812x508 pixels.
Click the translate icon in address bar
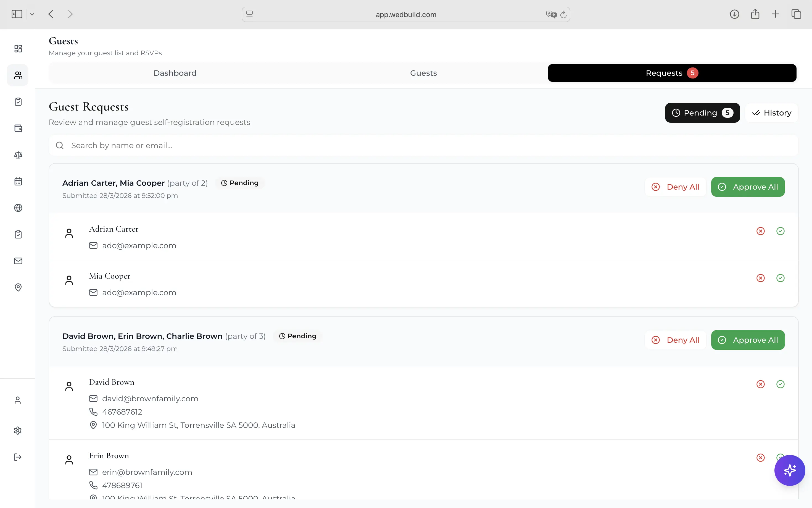[551, 14]
